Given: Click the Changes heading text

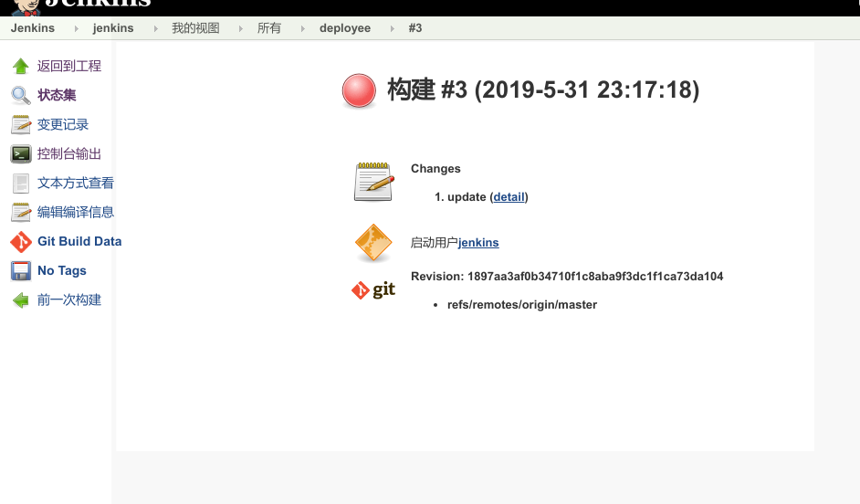Looking at the screenshot, I should point(435,168).
